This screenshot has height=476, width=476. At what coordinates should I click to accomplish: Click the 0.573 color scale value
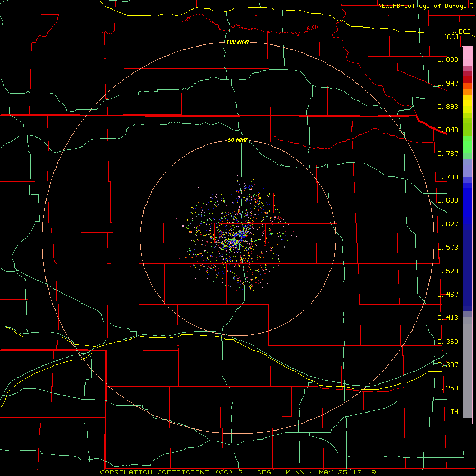coord(448,248)
